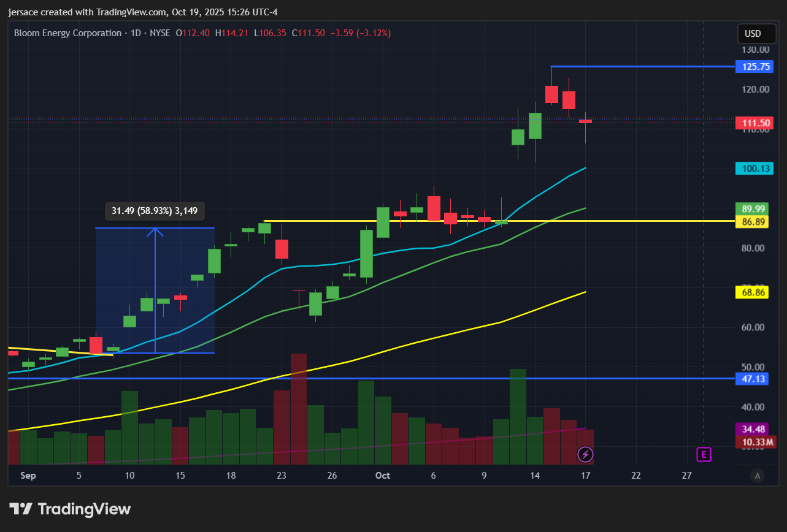Click the tallest green volume bar near Oct 13
The image size is (787, 532).
tap(518, 416)
